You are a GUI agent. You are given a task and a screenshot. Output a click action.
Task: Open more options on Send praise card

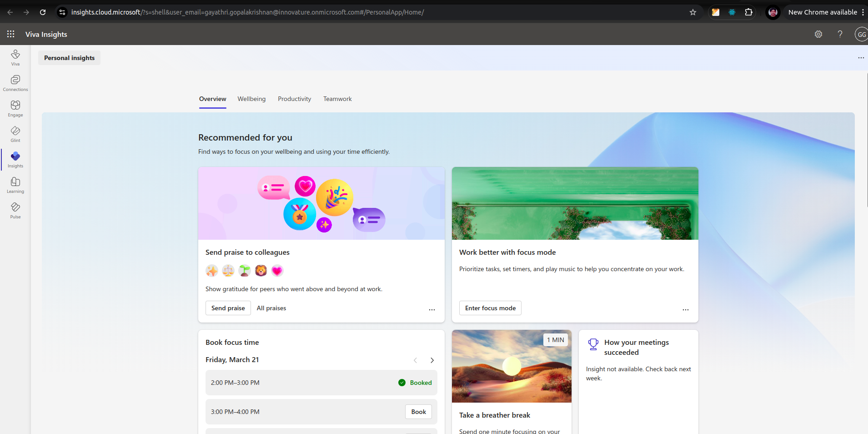432,309
